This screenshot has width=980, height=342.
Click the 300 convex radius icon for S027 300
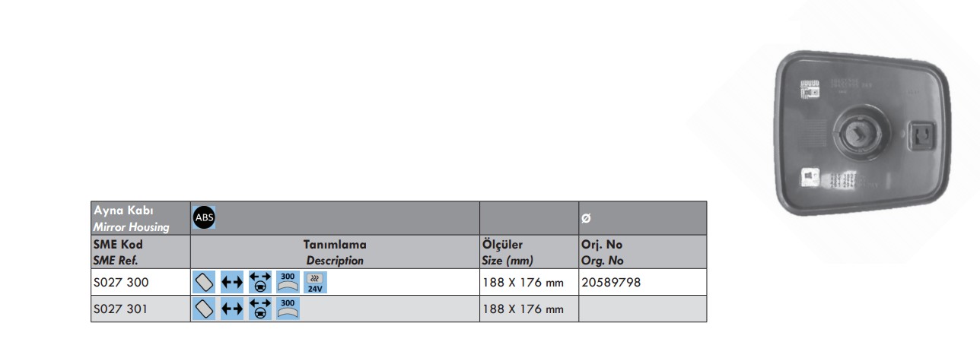(x=288, y=282)
